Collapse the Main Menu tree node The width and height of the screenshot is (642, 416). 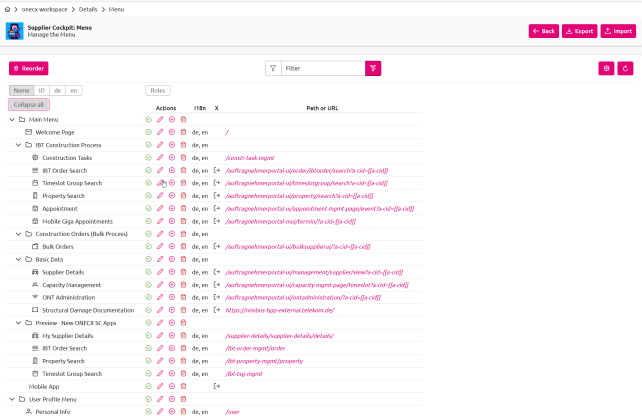[10, 120]
